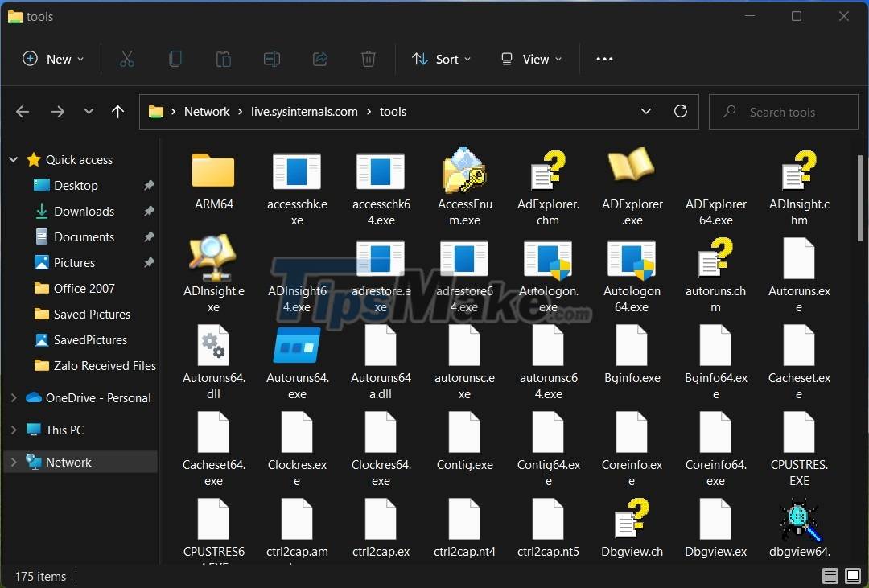Switch to details view via status bar icon
The height and width of the screenshot is (588, 869).
[x=830, y=576]
